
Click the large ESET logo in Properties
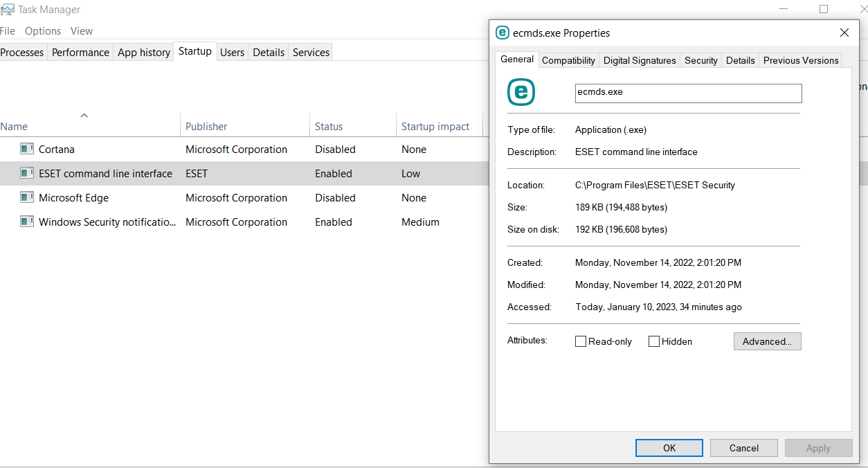[521, 92]
